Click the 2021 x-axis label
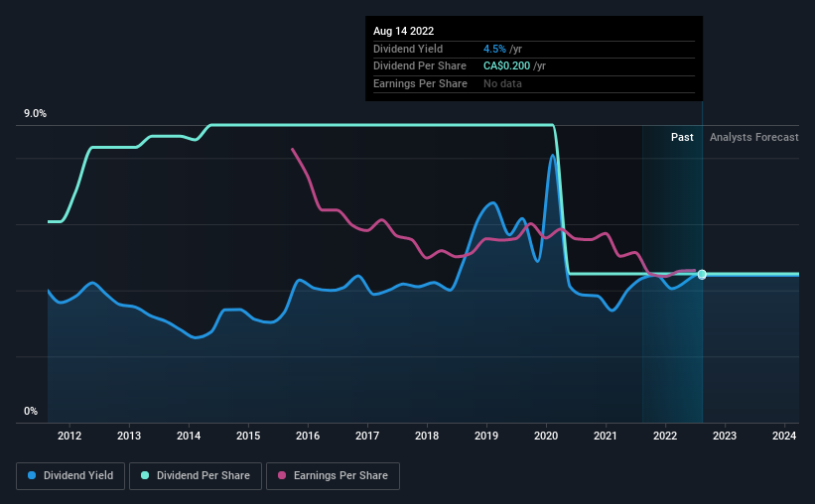Screen dimensions: 815x504 605,436
